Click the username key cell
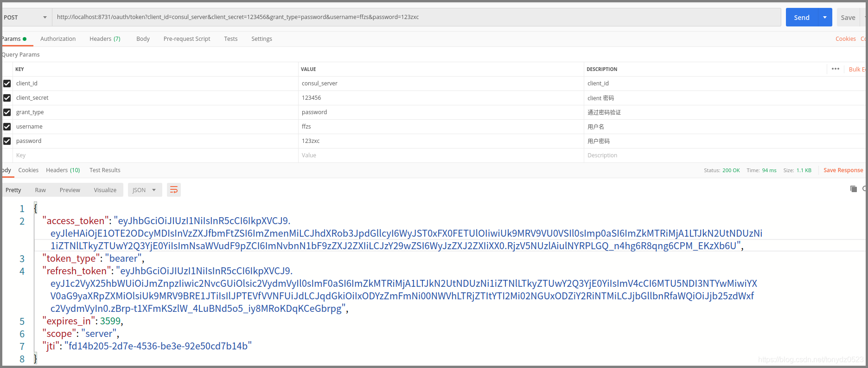The image size is (868, 368). click(x=155, y=127)
